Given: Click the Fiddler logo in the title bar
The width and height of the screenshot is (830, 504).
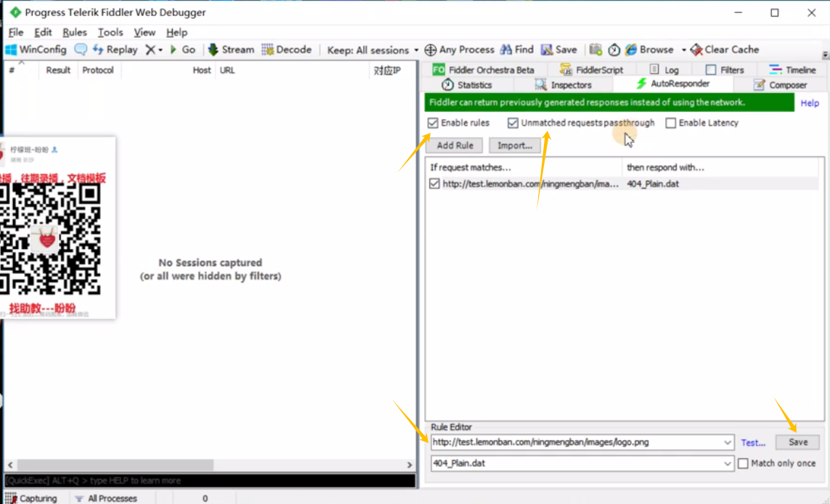Looking at the screenshot, I should [15, 12].
